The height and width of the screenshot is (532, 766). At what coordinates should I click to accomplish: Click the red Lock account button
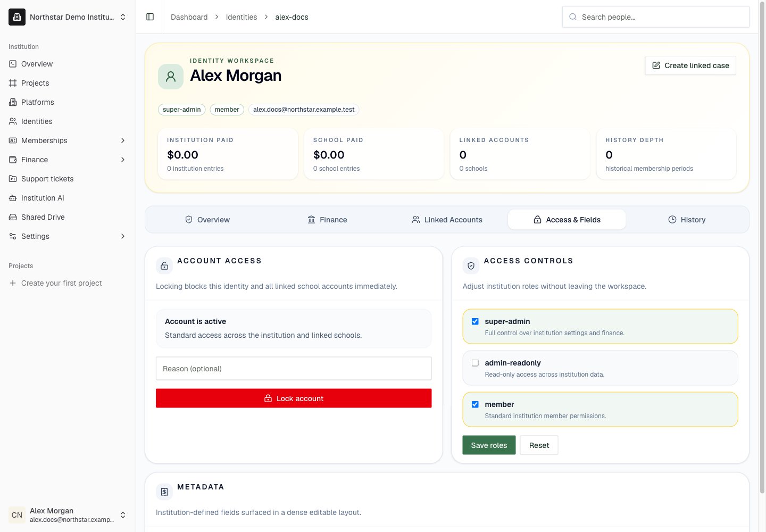tap(294, 398)
